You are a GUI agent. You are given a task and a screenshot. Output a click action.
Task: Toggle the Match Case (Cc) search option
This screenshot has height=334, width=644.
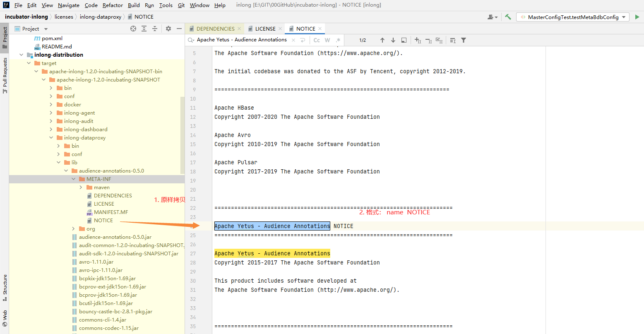pos(317,40)
